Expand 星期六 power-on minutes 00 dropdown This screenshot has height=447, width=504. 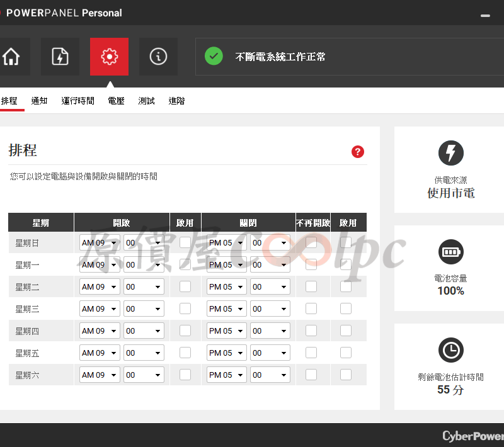tap(144, 375)
